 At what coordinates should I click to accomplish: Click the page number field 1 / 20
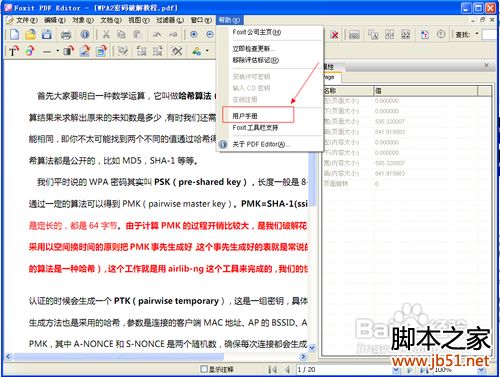pyautogui.click(x=343, y=369)
